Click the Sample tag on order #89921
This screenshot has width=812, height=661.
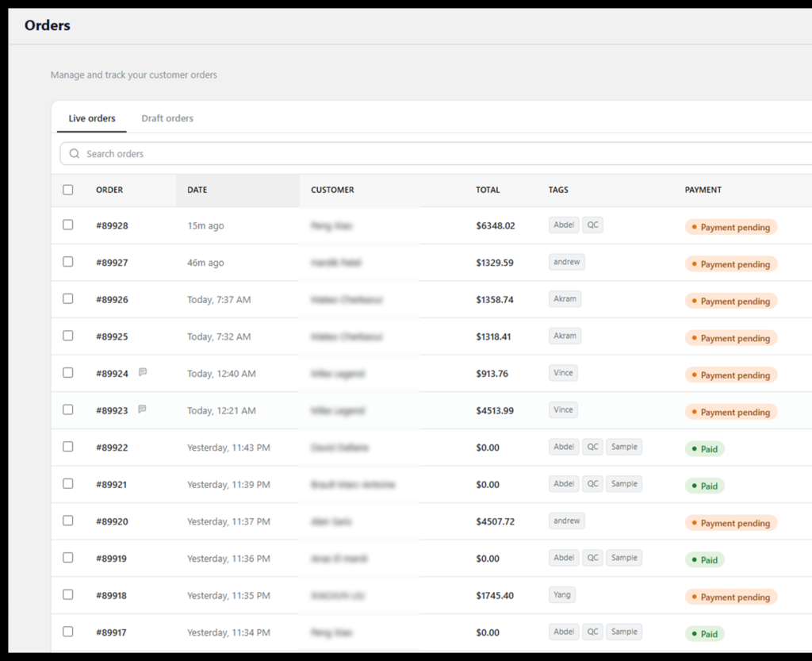coord(624,484)
